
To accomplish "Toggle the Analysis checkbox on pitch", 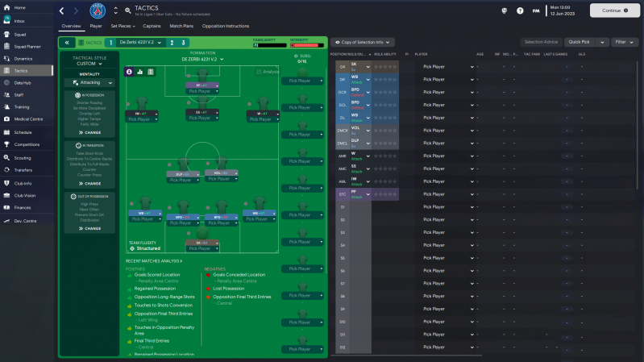I will click(259, 72).
